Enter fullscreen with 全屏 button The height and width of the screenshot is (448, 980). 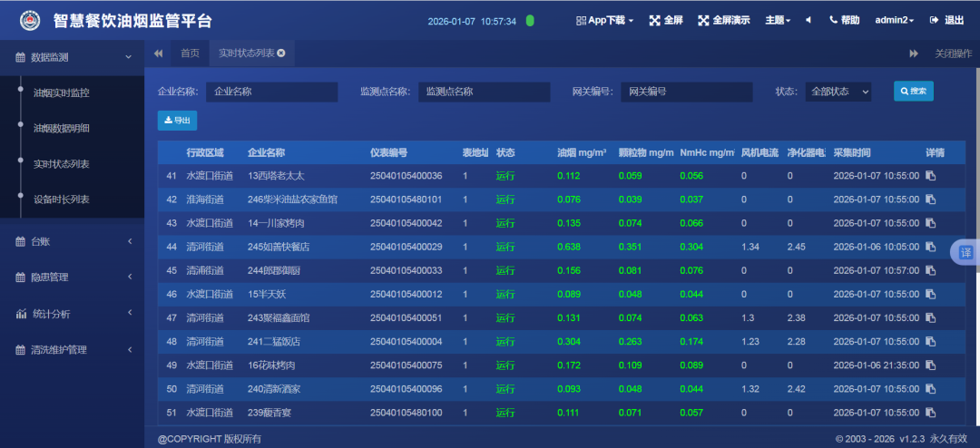pyautogui.click(x=666, y=20)
